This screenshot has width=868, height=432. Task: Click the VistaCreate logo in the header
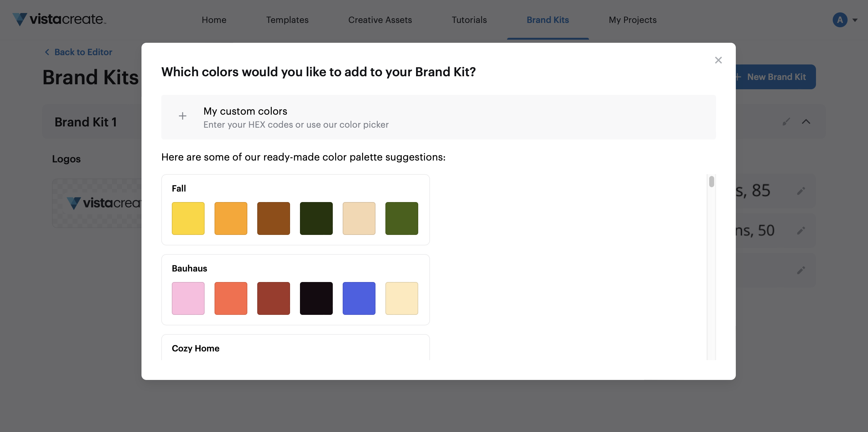[59, 19]
